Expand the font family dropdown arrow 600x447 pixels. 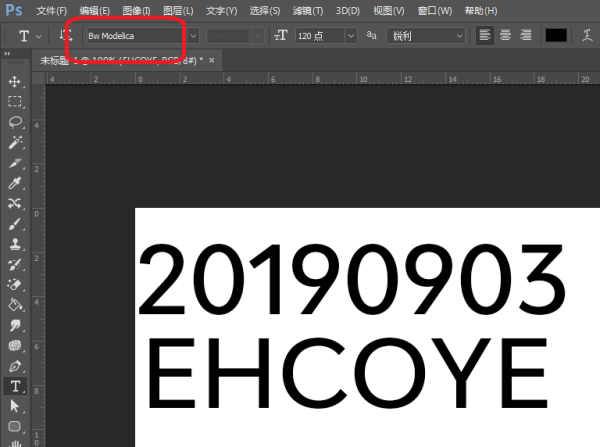click(x=193, y=36)
